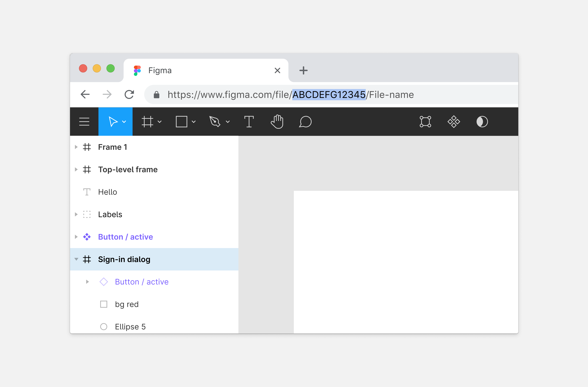Open a new browser tab

[303, 70]
